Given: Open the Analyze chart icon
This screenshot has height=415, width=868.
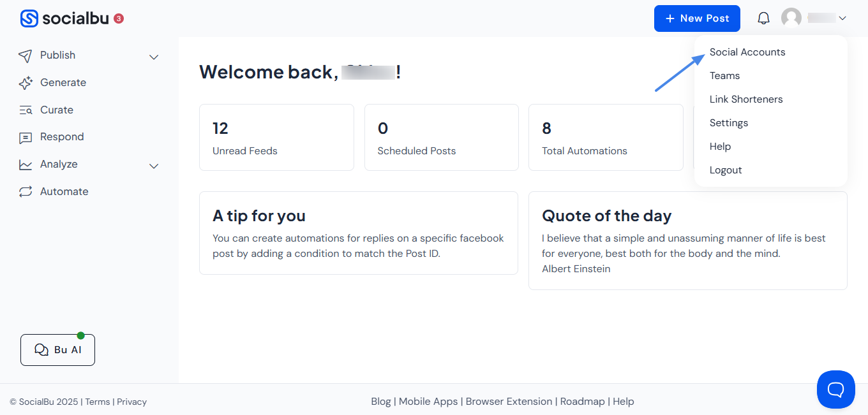Looking at the screenshot, I should tap(26, 164).
